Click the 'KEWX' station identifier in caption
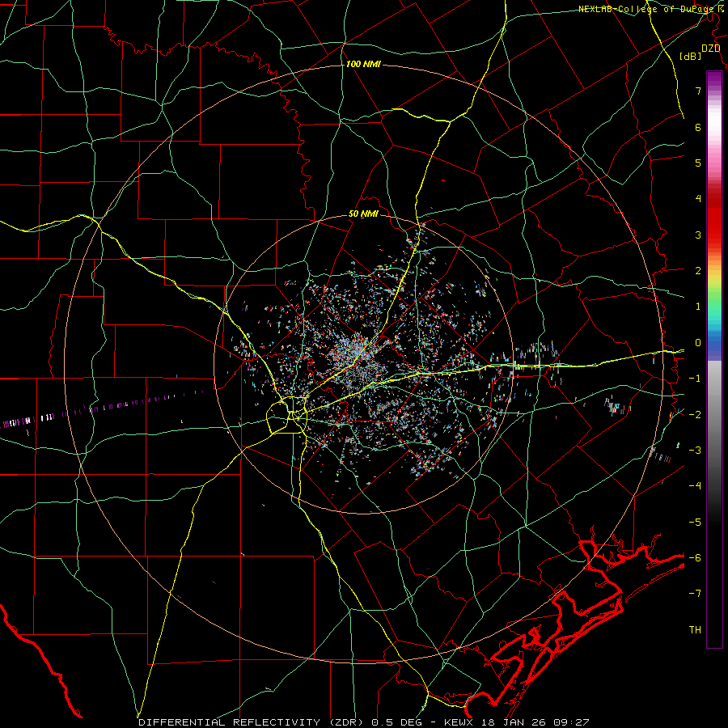 click(459, 722)
